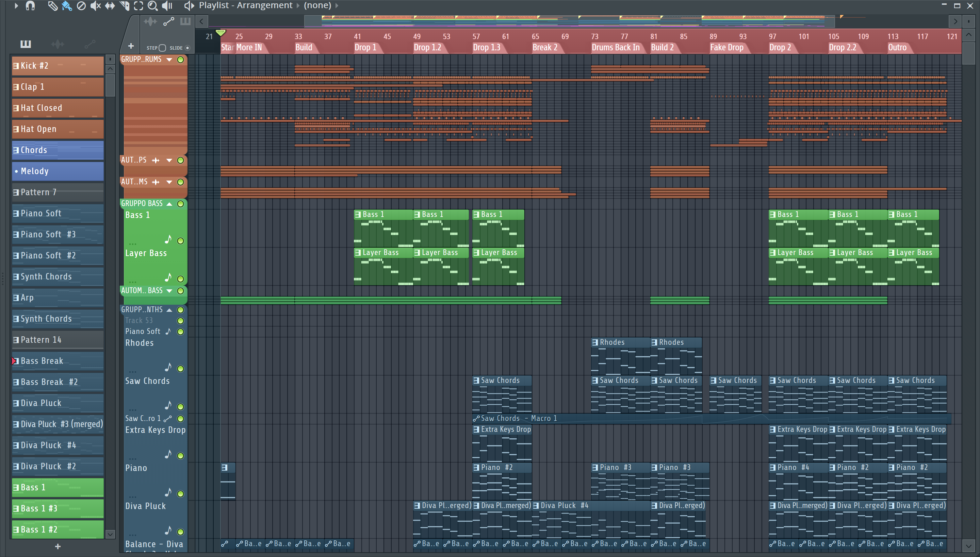Toggle the magnet snap tool
This screenshot has height=557, width=980.
(30, 5)
